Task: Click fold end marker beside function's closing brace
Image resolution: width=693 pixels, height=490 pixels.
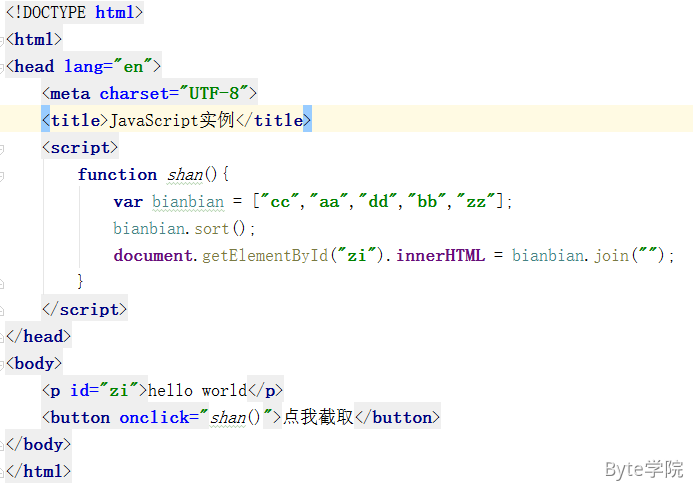Action: [3, 283]
